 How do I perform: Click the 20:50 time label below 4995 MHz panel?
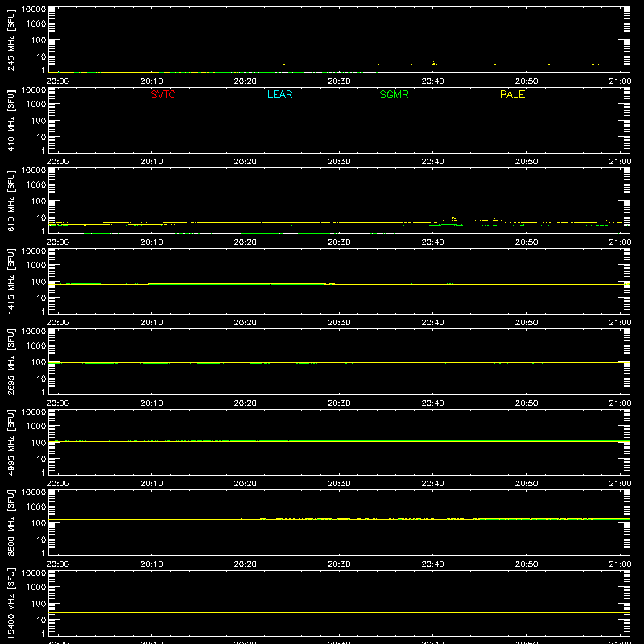(x=526, y=484)
